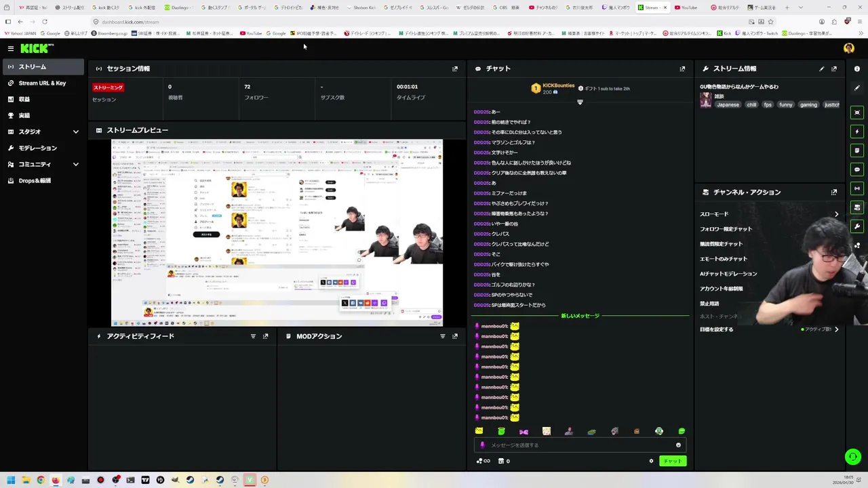Viewport: 868px width, 488px height.
Task: Go to 収益 in the sidebar
Action: tap(42, 99)
